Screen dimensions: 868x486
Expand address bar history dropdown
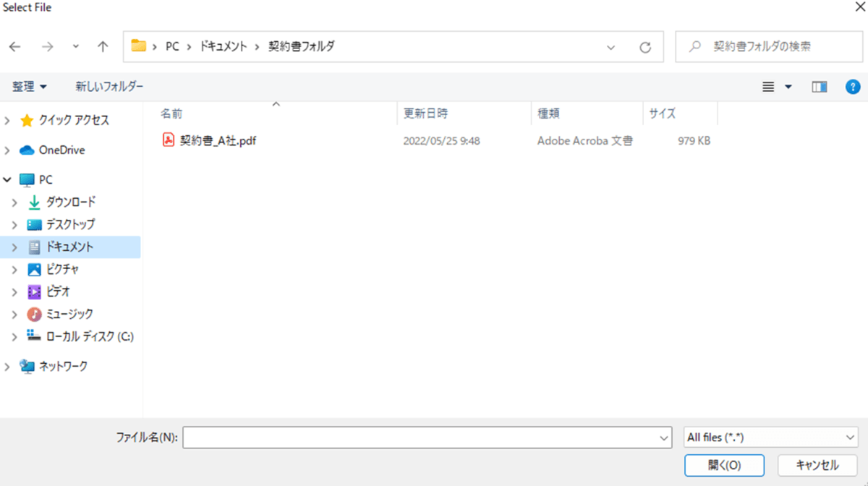tap(610, 47)
